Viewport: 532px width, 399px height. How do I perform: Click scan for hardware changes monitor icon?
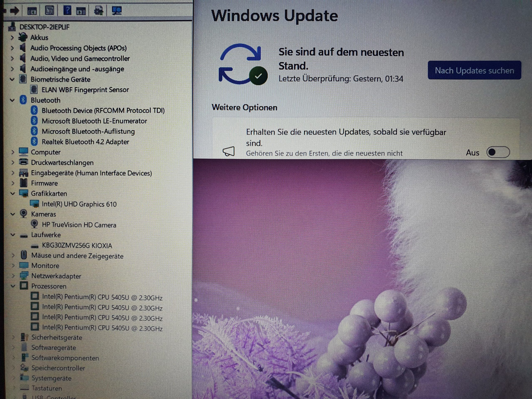coord(117,11)
